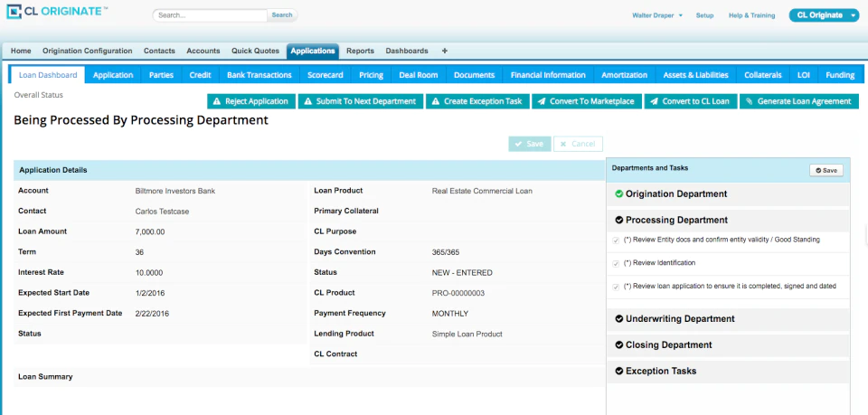Viewport: 868px width, 415px height.
Task: Toggle Review Entity docs and confirm validity checkbox
Action: (x=616, y=241)
